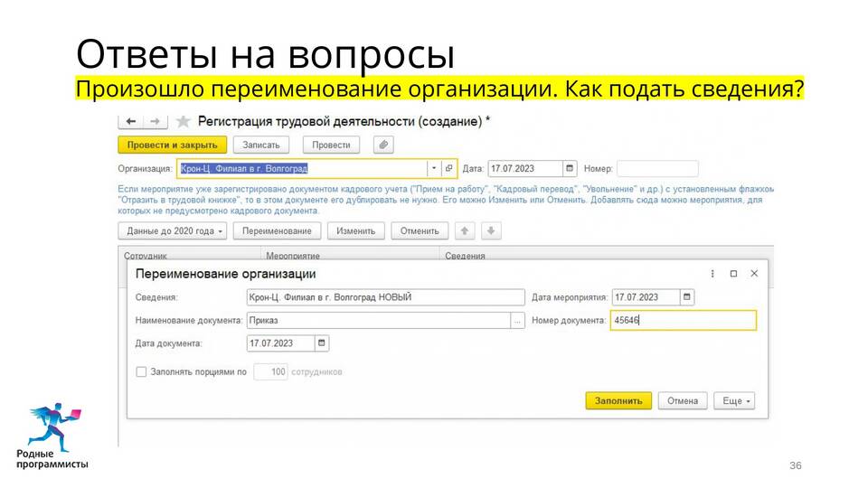
Task: Click the Провести и закрыть button
Action: click(172, 145)
